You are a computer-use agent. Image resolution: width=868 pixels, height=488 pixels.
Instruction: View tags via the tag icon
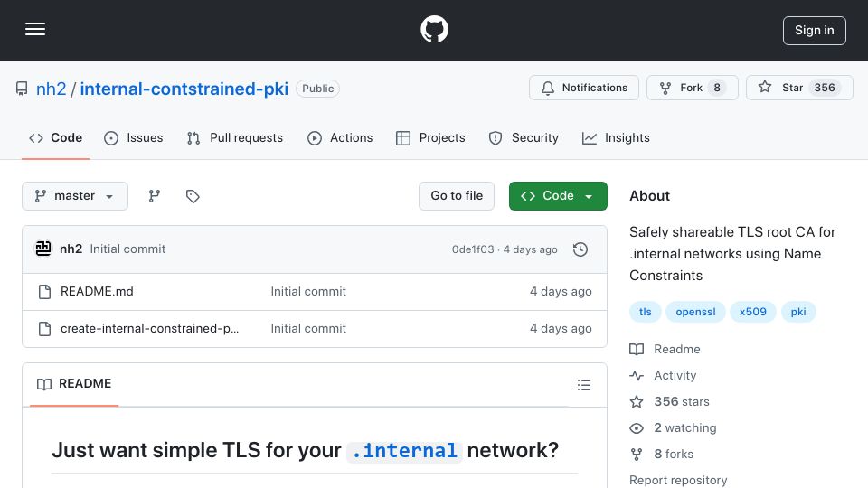tap(193, 196)
